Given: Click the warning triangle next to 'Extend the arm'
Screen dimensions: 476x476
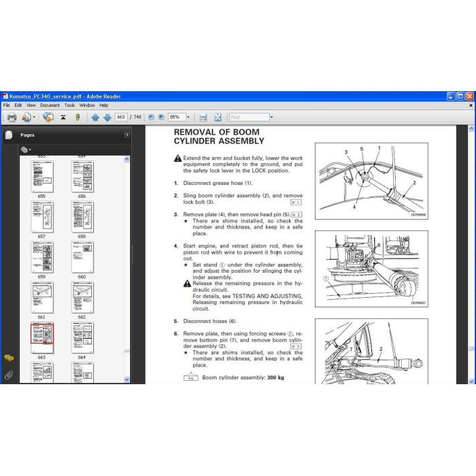Looking at the screenshot, I should [177, 158].
